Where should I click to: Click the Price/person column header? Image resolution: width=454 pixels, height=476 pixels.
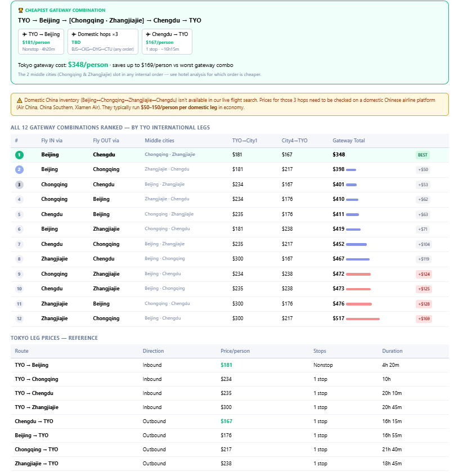tap(235, 351)
